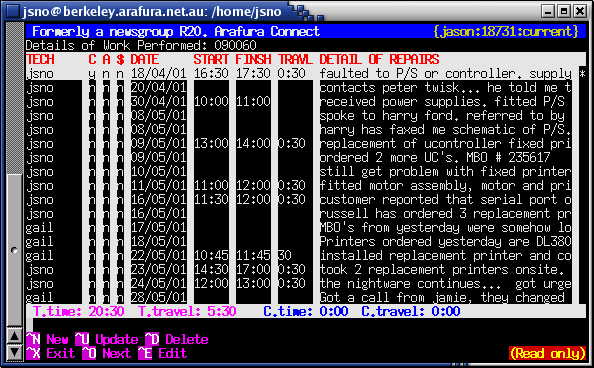
Task: Click the window menu icon in title bar
Action: (13, 11)
